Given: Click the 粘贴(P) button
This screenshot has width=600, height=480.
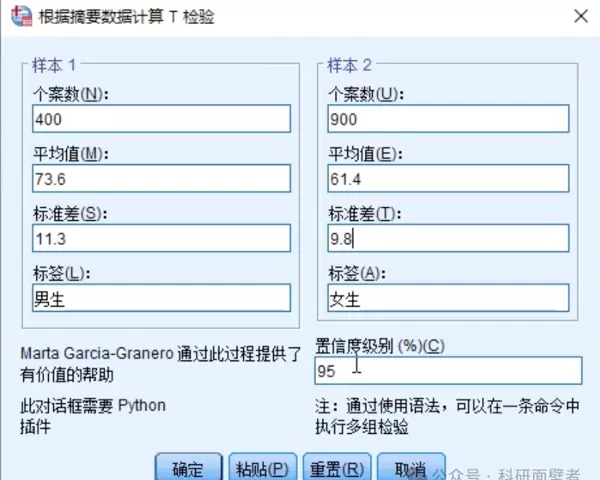Looking at the screenshot, I should pos(263,468).
